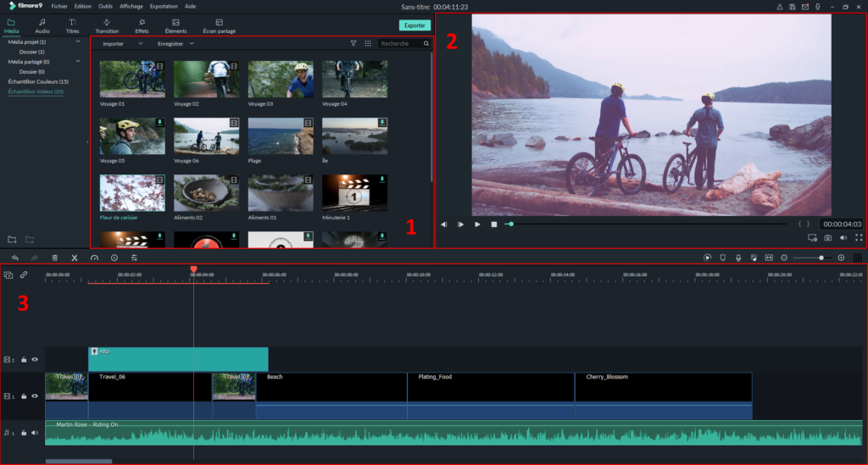The image size is (868, 465).
Task: Click the Exporter button
Action: click(415, 25)
